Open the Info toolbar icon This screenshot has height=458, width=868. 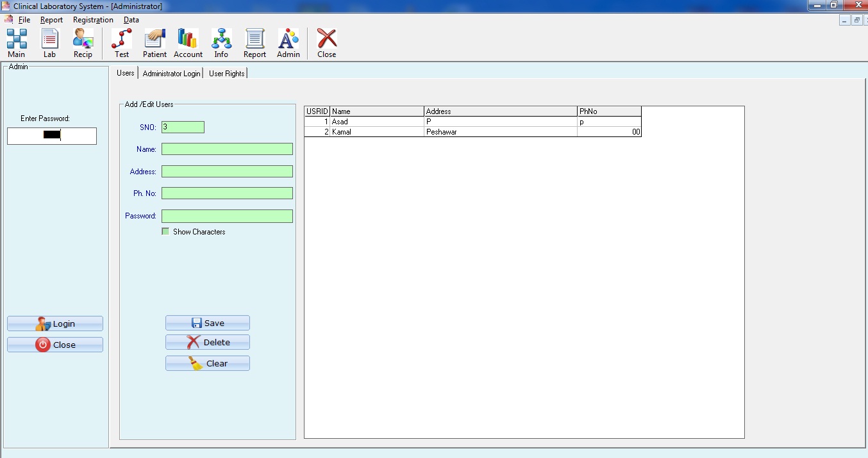click(221, 44)
